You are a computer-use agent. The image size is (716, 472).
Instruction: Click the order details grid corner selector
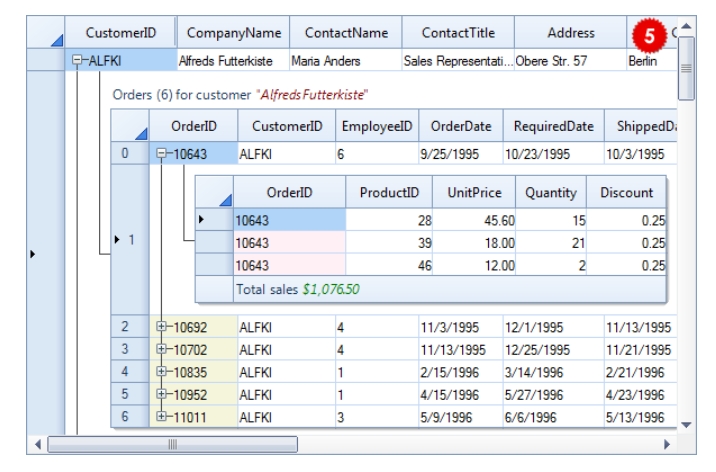pos(214,192)
